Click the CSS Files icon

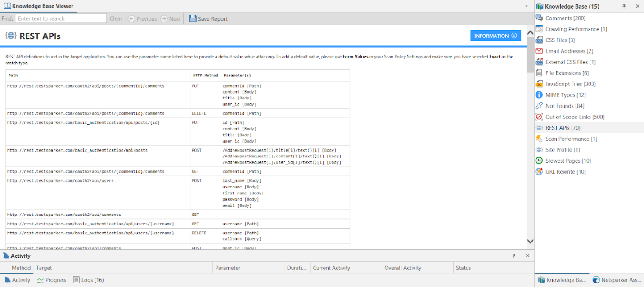point(539,40)
